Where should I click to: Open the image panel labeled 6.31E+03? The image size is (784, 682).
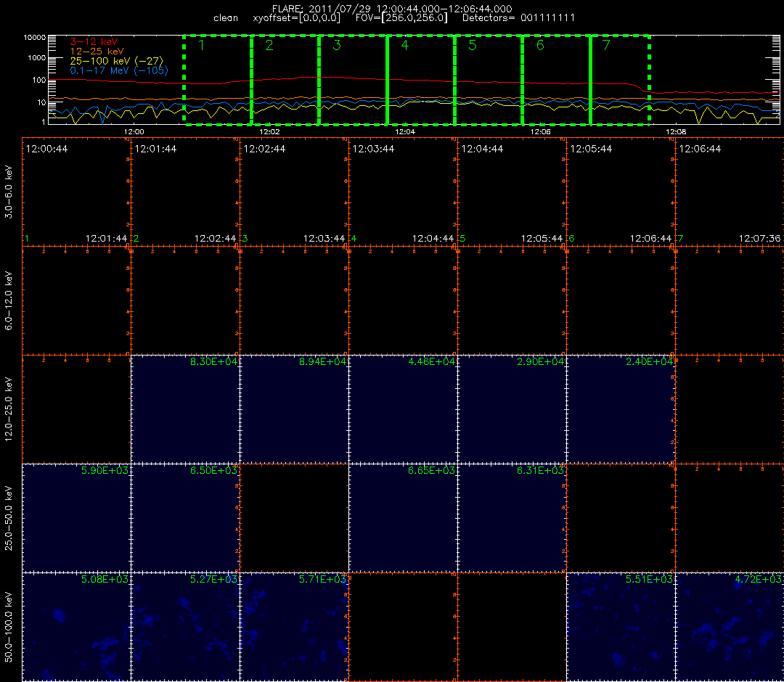tap(512, 518)
